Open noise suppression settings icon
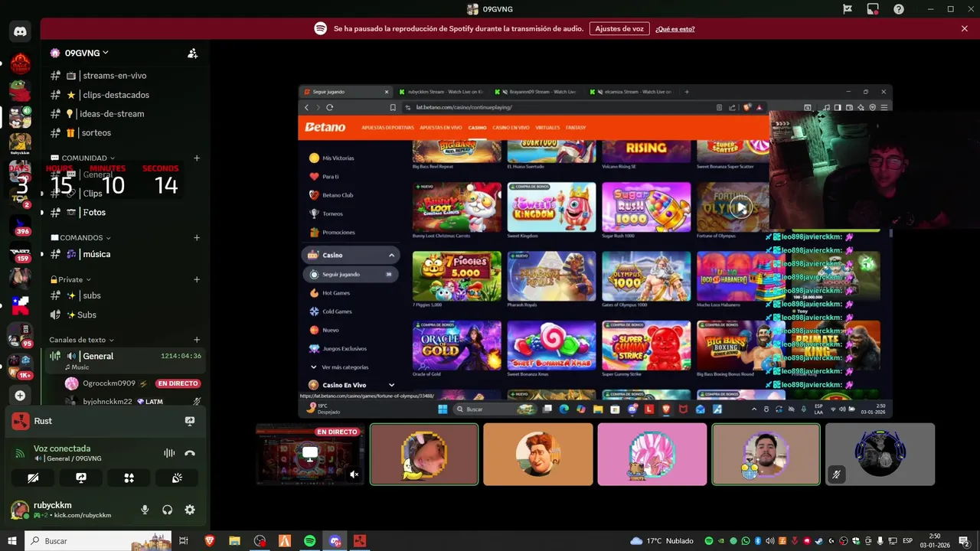The width and height of the screenshot is (980, 551). coord(169,453)
